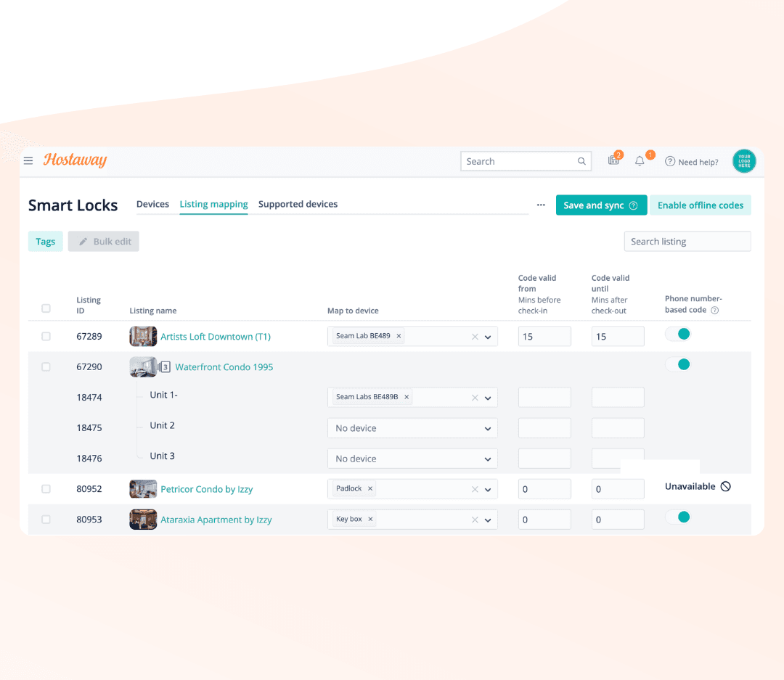Click help icon beside Phone number-based code
This screenshot has height=680, width=784.
click(x=715, y=311)
